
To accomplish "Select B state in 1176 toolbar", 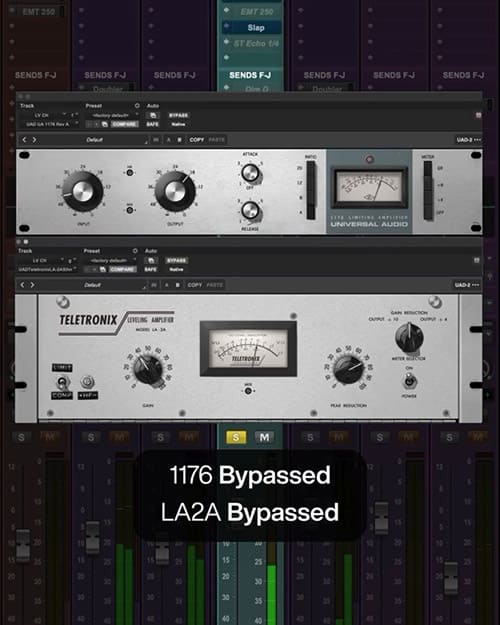I will 179,140.
